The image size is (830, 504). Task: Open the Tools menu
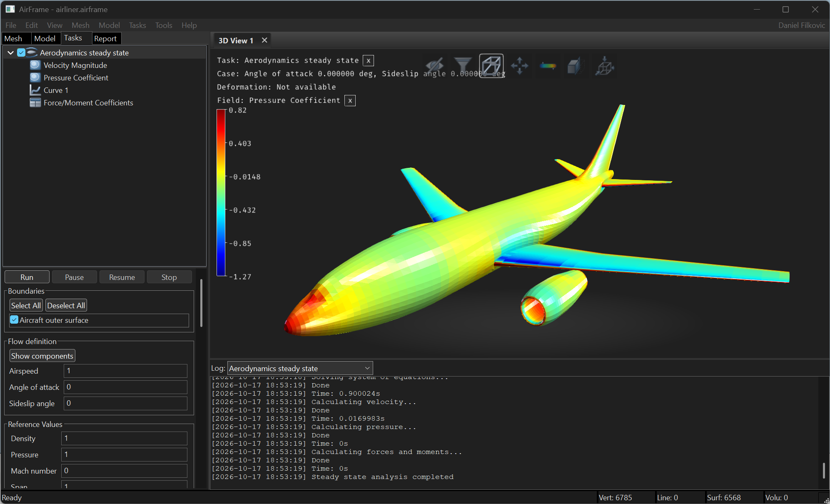164,25
